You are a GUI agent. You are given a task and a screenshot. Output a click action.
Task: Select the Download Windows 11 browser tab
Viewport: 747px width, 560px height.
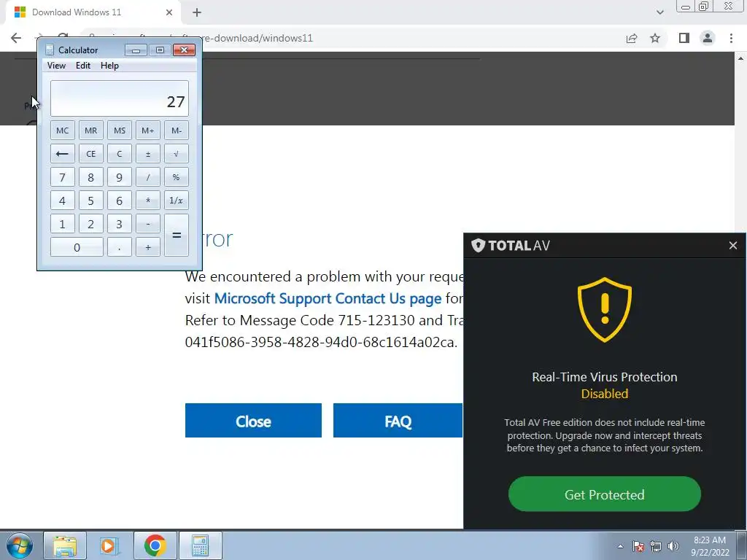click(x=93, y=12)
